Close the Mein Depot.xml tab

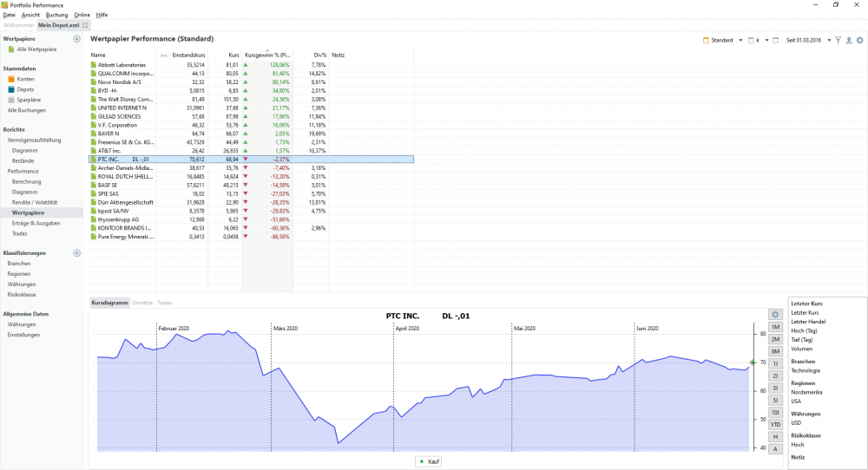pyautogui.click(x=85, y=25)
